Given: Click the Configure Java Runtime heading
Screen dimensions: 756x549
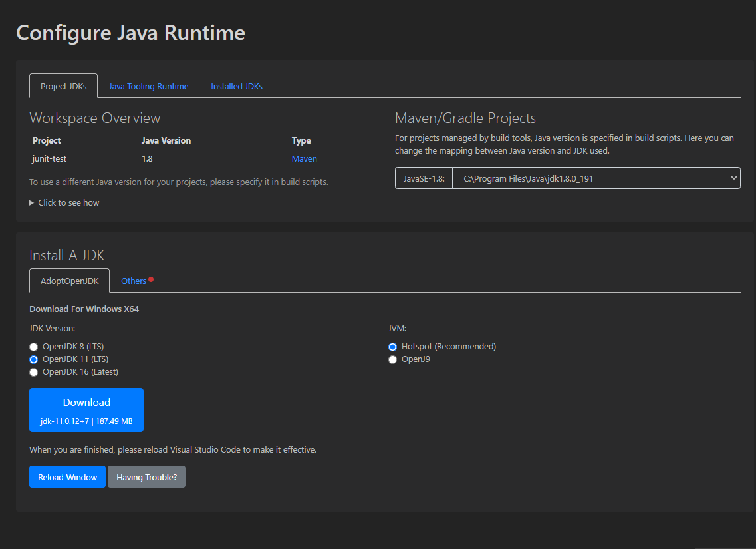Looking at the screenshot, I should pos(130,32).
